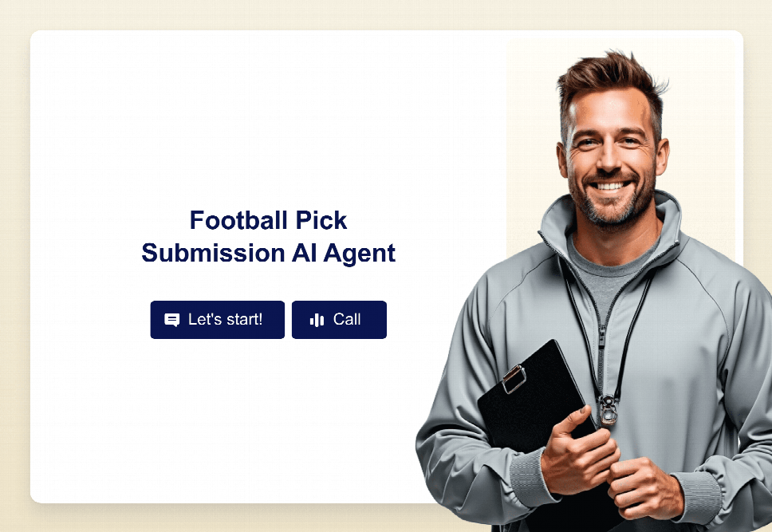The image size is (772, 532).
Task: Click the word "Agent" in the heading
Action: (x=359, y=254)
